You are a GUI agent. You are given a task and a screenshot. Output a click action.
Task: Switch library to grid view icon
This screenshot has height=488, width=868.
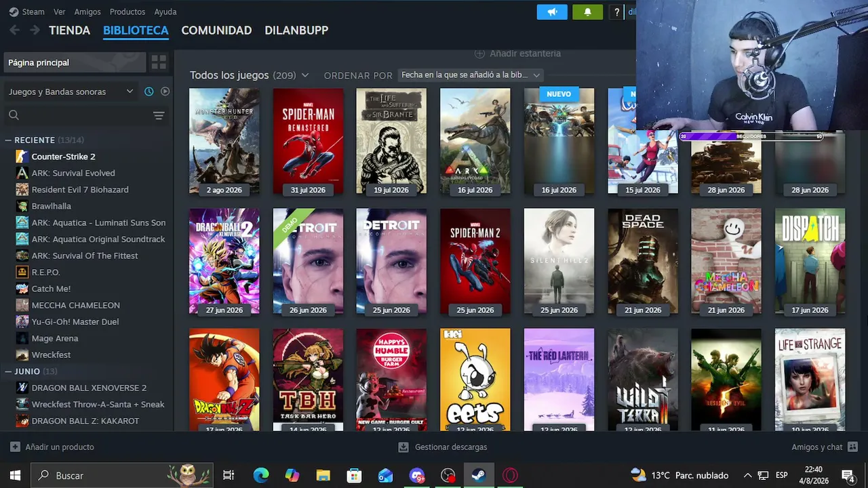click(159, 62)
